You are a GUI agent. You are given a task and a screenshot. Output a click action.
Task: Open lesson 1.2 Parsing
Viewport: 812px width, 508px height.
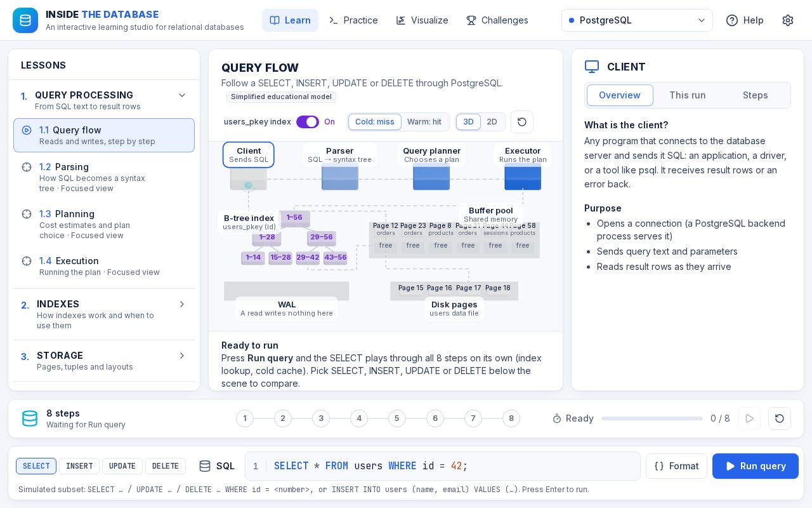[104, 177]
